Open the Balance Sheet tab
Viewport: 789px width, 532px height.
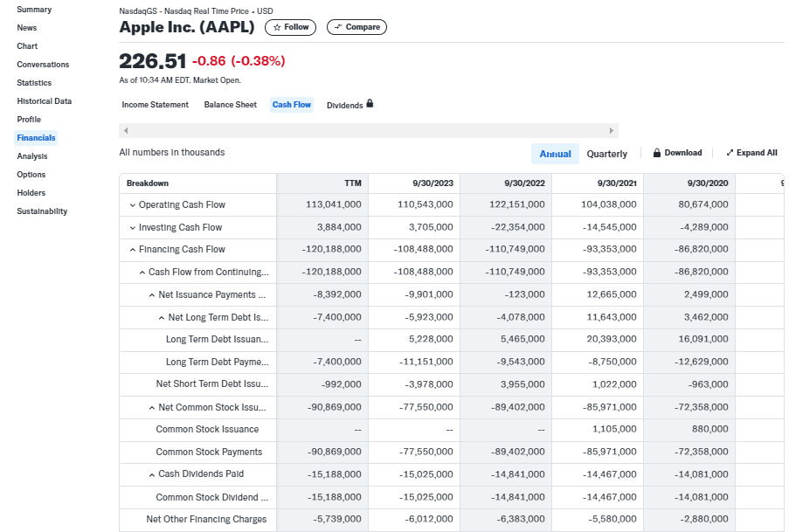pyautogui.click(x=230, y=105)
